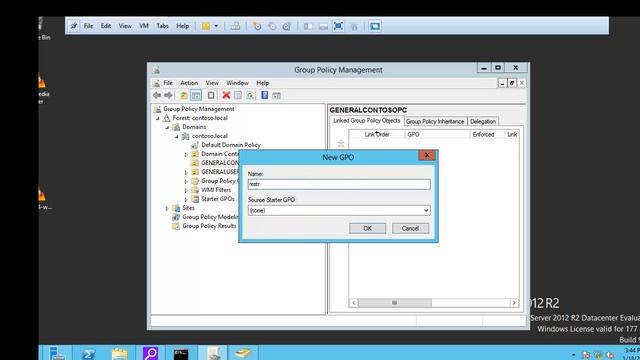
Task: Click the Show/Hide action pane icon
Action: pos(276,96)
